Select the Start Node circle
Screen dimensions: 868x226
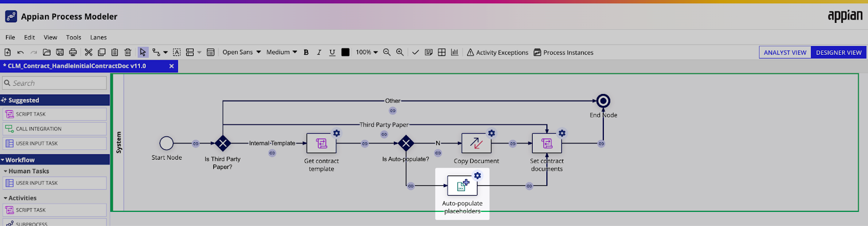(167, 143)
